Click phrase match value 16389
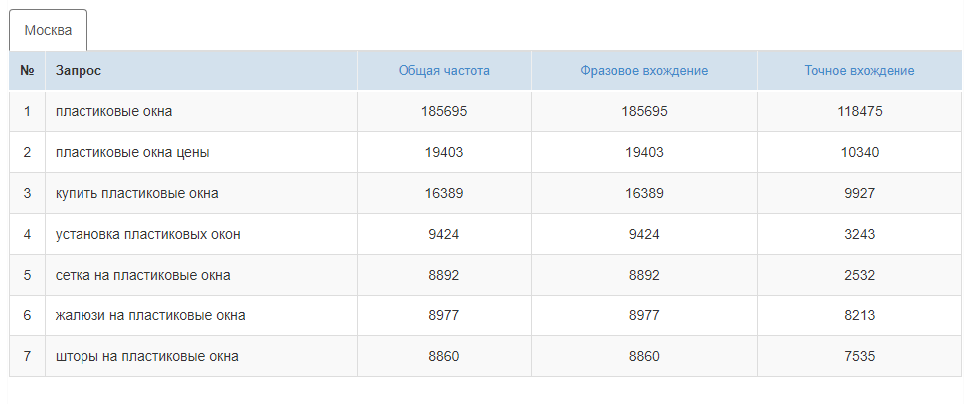 644,193
